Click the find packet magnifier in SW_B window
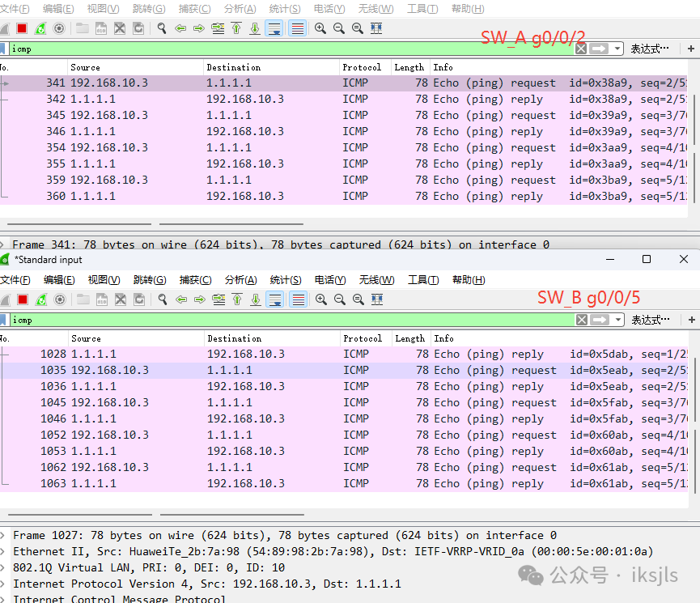The width and height of the screenshot is (700, 603). (x=163, y=299)
